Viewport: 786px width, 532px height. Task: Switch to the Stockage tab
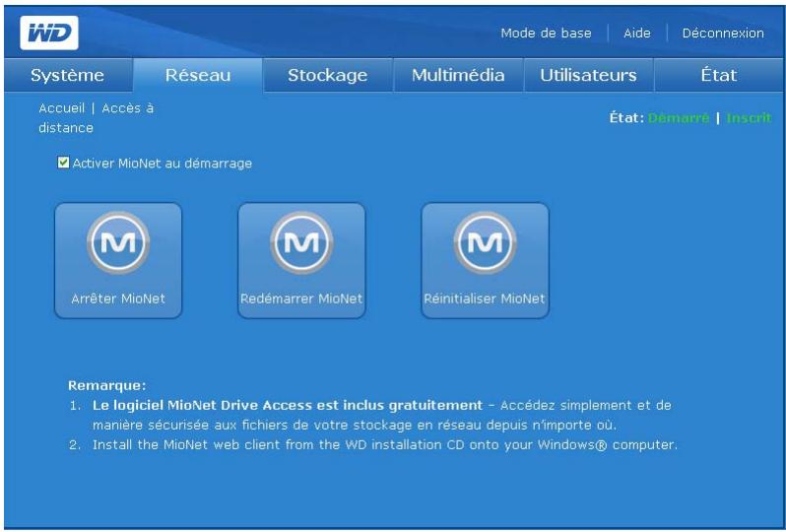[328, 75]
